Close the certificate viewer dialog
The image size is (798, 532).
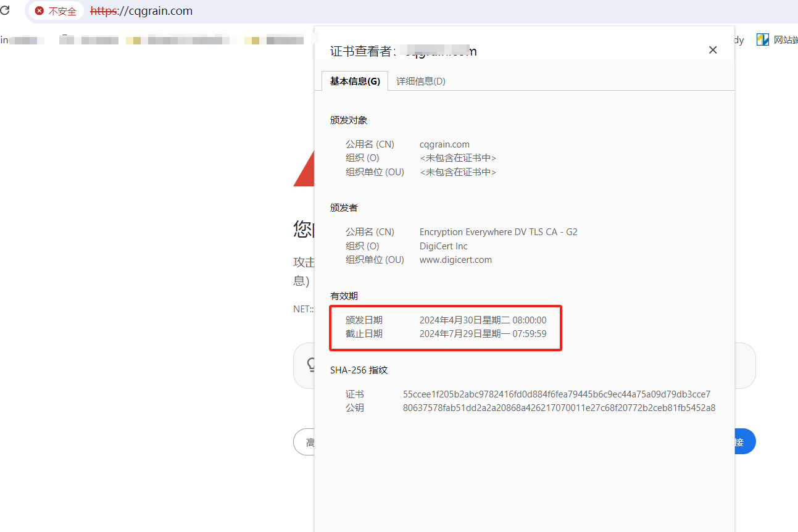713,50
